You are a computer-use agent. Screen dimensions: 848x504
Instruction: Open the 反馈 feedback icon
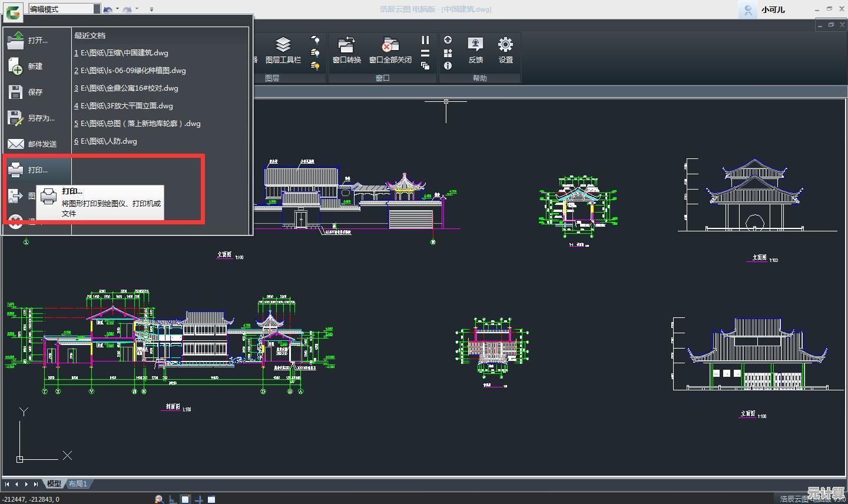[x=475, y=49]
